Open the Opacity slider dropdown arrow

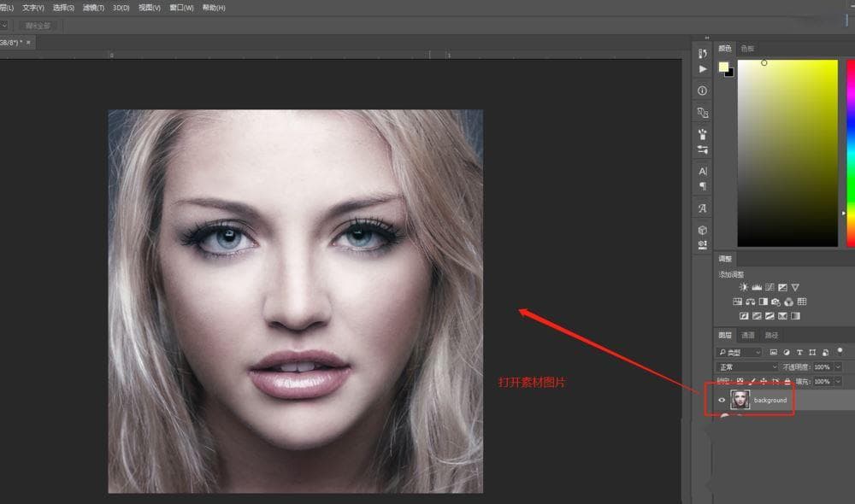838,367
